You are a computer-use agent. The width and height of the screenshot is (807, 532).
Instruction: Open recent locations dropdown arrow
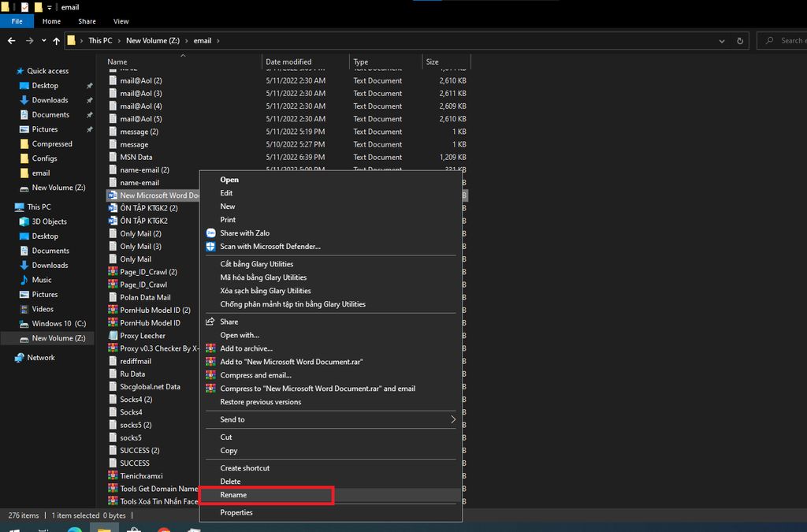(x=44, y=41)
